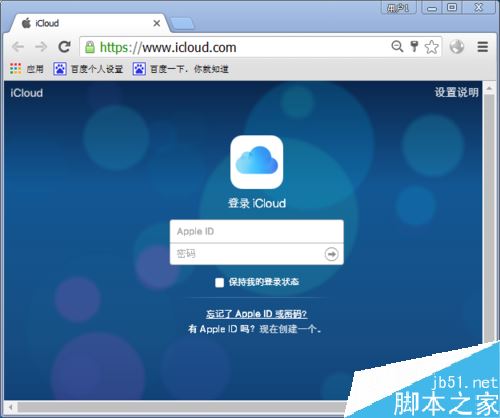Image resolution: width=500 pixels, height=418 pixels.
Task: Minimize the Chrome window
Action: (432, 8)
